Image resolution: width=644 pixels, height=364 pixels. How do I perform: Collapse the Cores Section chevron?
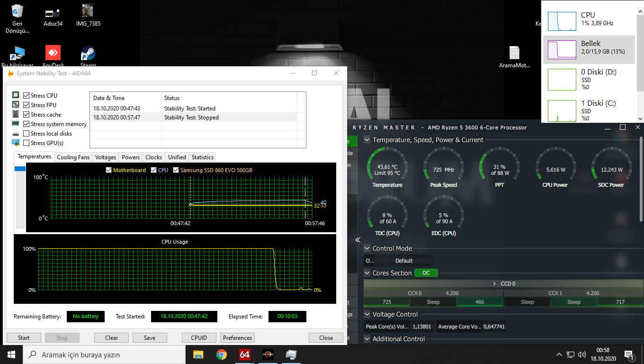367,273
